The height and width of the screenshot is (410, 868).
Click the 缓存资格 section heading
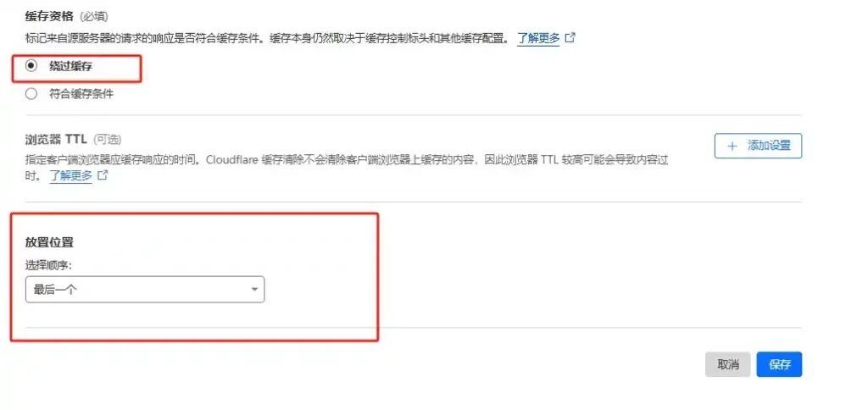click(x=49, y=16)
